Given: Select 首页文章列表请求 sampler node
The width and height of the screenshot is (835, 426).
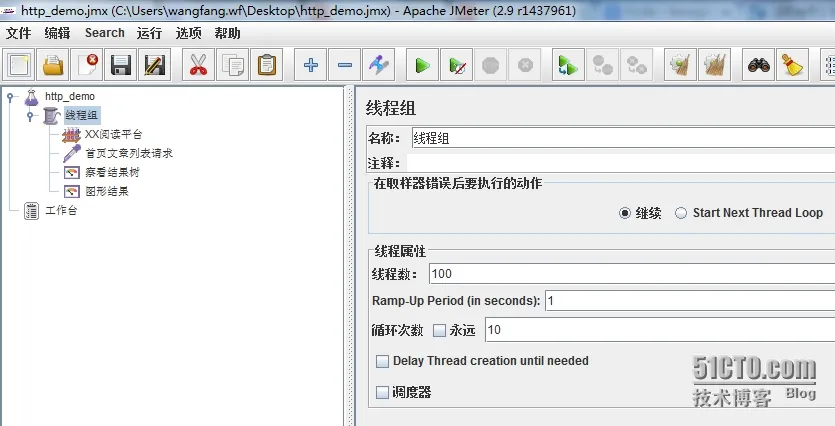Looking at the screenshot, I should click(129, 153).
